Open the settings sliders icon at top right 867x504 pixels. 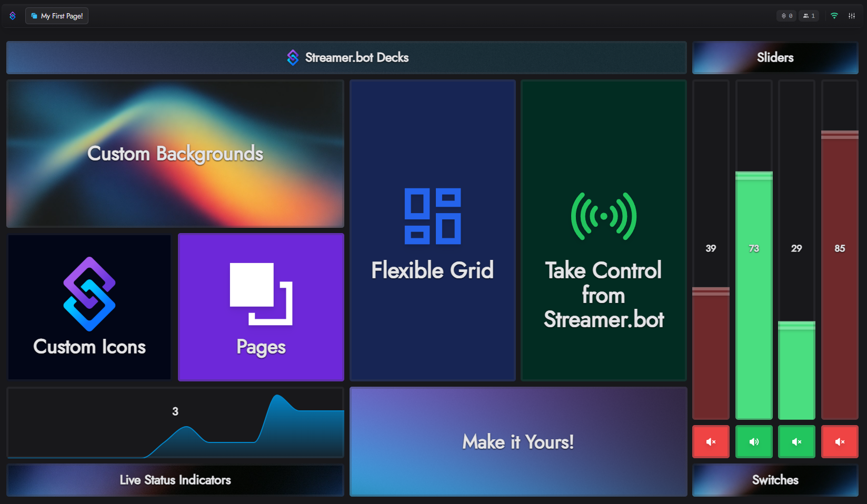click(x=852, y=16)
